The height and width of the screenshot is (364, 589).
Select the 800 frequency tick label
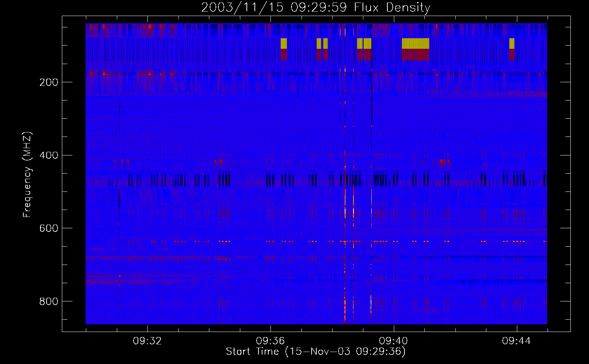coord(49,301)
